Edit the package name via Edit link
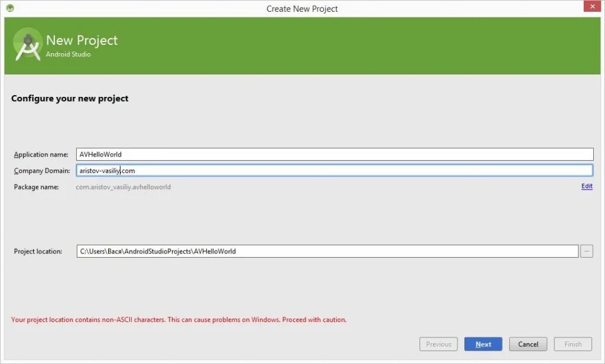 587,186
